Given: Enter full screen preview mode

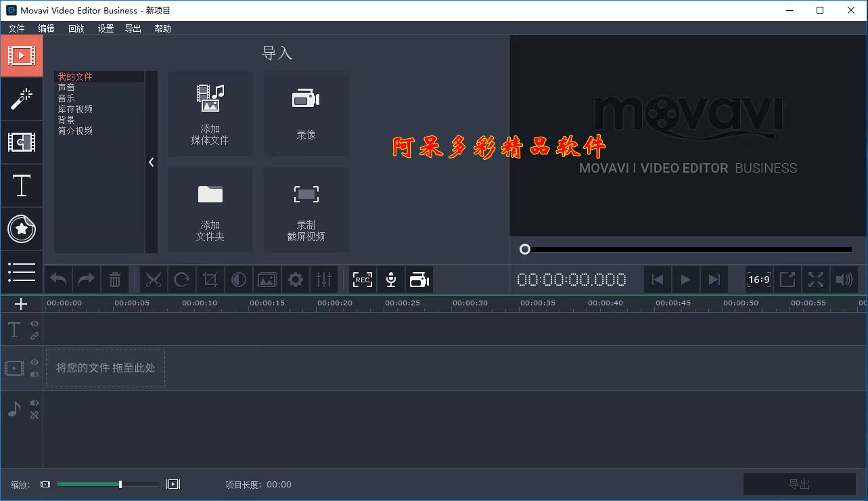Looking at the screenshot, I should click(x=816, y=280).
